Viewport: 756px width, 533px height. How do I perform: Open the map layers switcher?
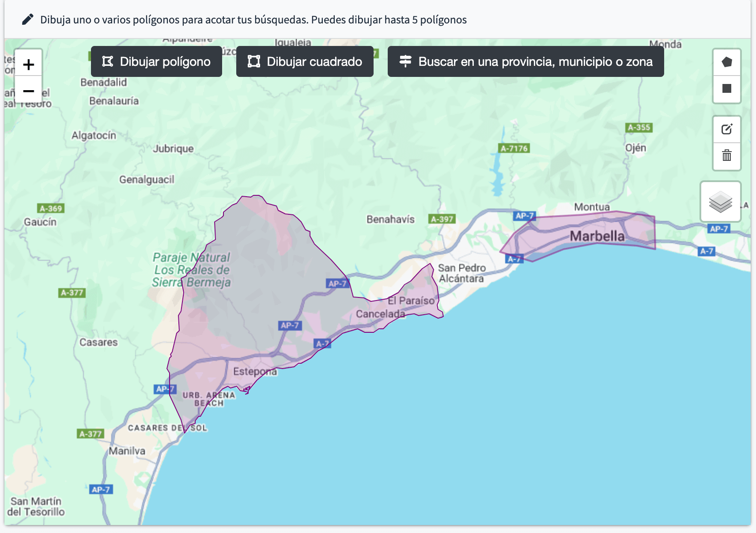(x=720, y=202)
